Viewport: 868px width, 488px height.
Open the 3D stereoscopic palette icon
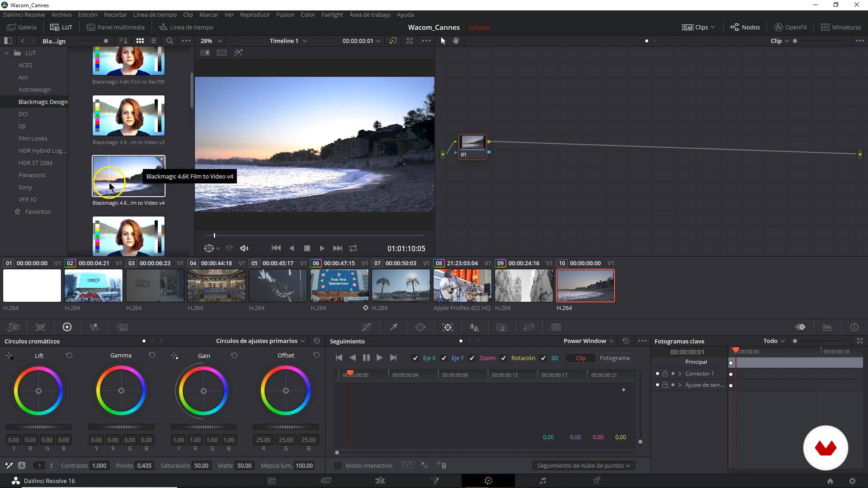[556, 327]
